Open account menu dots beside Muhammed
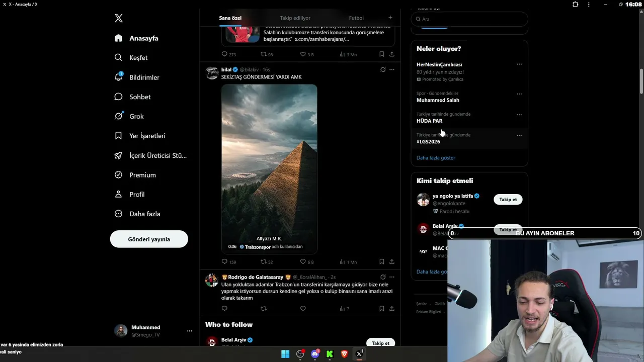Image resolution: width=644 pixels, height=362 pixels. pyautogui.click(x=190, y=331)
